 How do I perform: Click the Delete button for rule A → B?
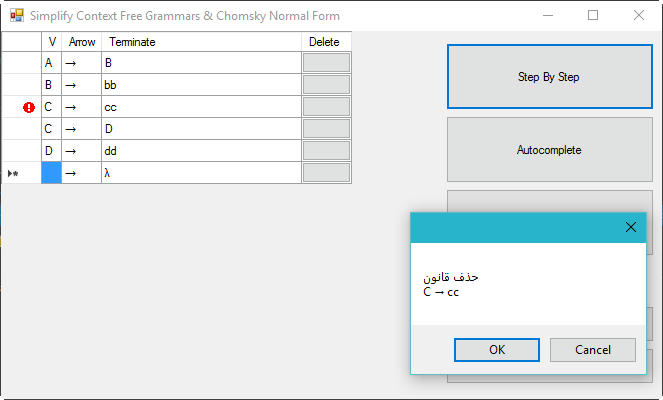click(x=326, y=63)
